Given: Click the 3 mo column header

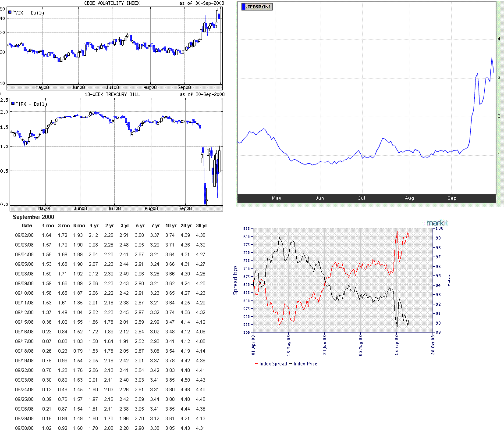Looking at the screenshot, I should coord(64,225).
